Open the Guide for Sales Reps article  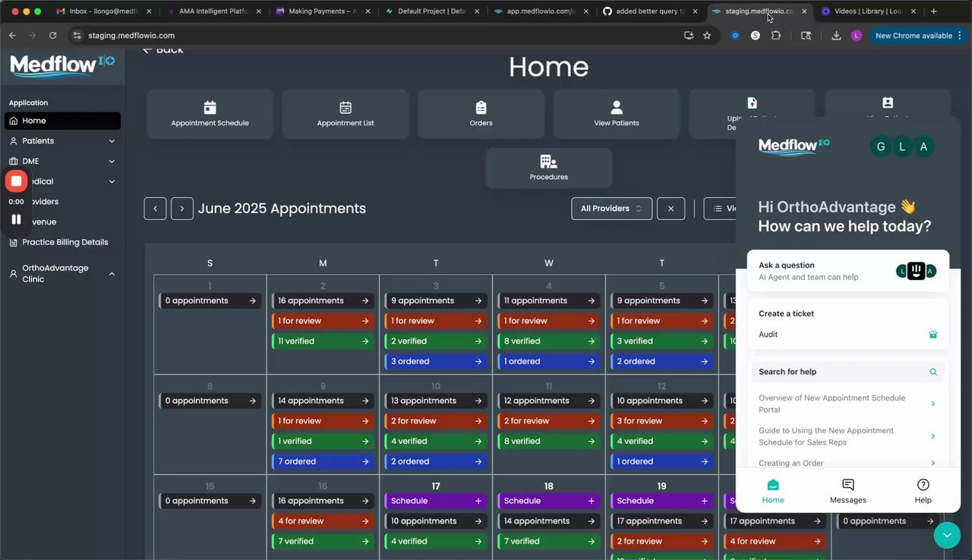tap(847, 436)
